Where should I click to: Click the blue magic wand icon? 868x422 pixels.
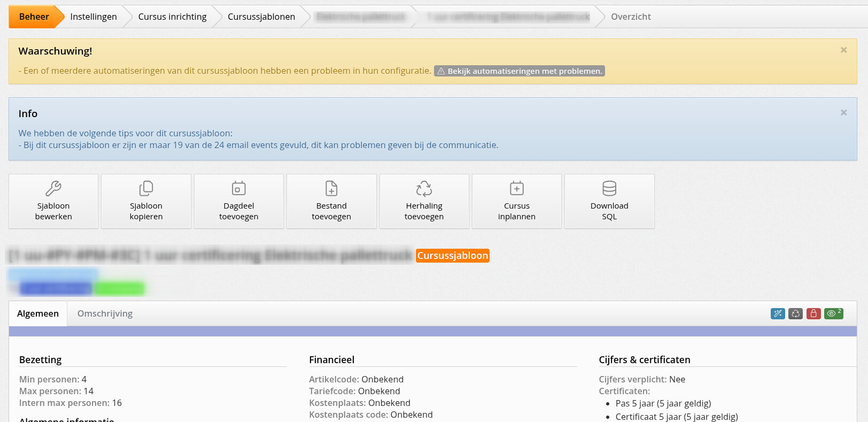[778, 313]
